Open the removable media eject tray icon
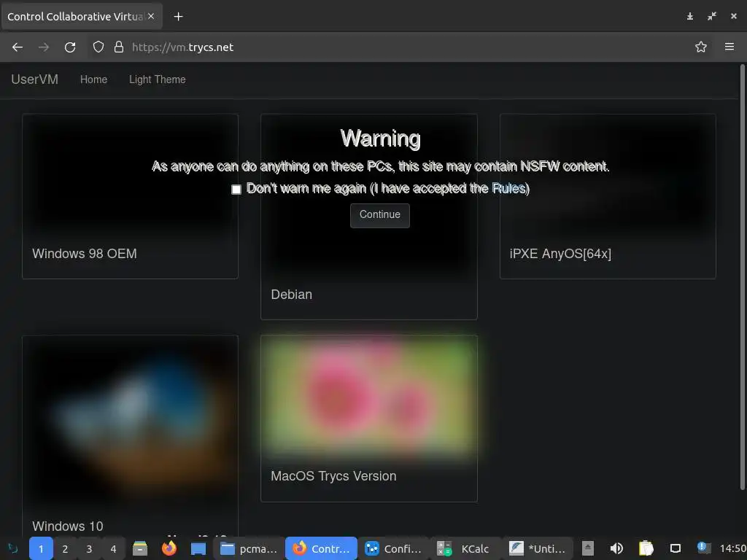Viewport: 747px width, 560px height. tap(588, 548)
